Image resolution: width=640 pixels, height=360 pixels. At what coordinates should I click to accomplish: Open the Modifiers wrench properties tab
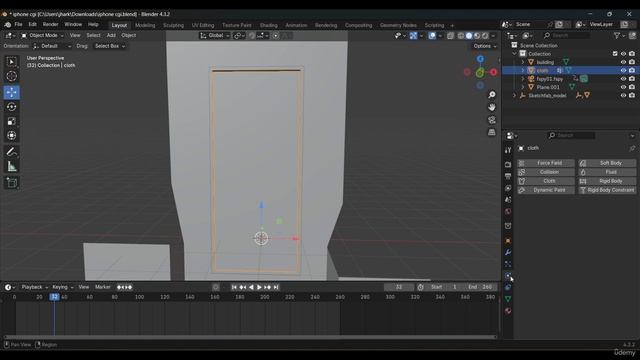[x=508, y=252]
